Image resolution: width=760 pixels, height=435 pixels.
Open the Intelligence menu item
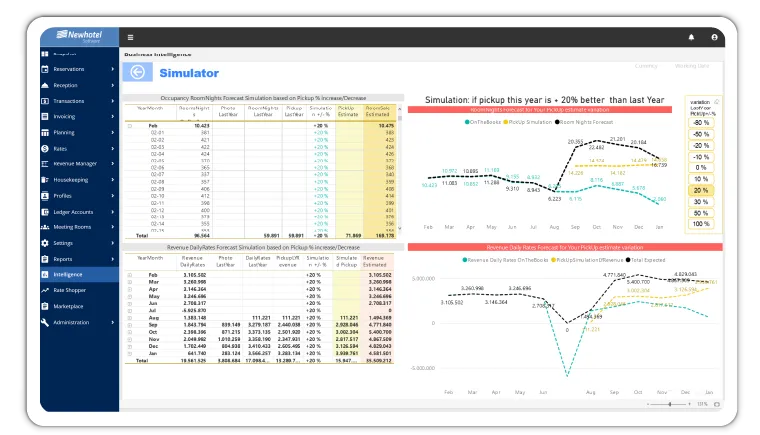tap(79, 274)
